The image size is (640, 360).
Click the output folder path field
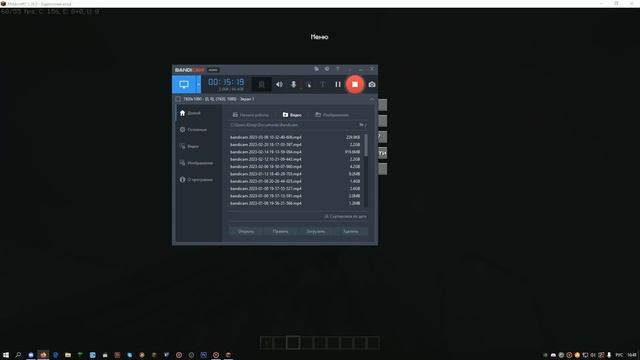click(293, 125)
